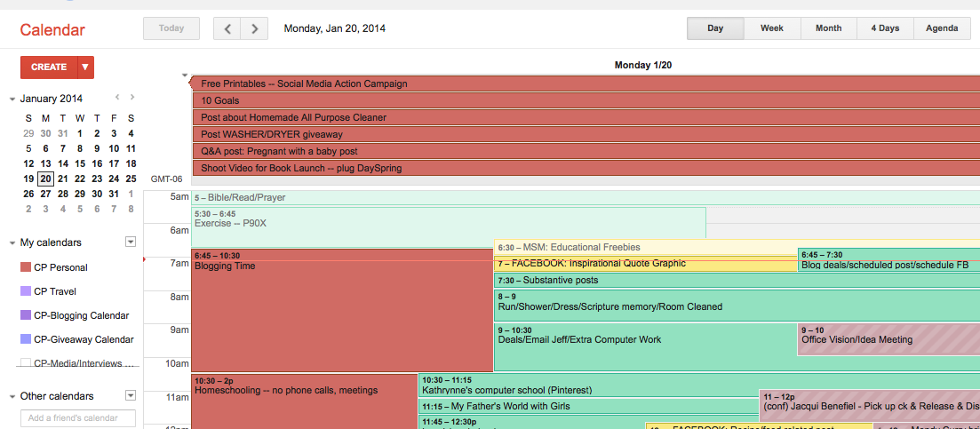Collapse the My calendars section

coord(12,242)
